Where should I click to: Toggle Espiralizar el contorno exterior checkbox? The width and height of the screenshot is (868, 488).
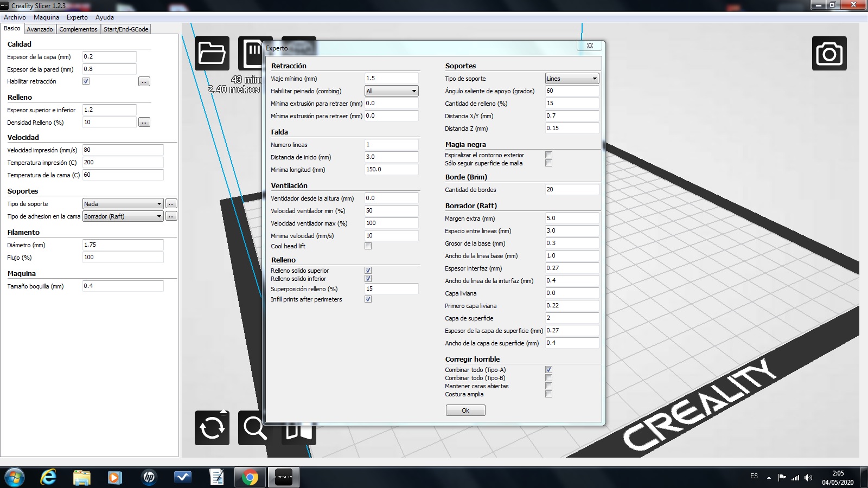[548, 155]
